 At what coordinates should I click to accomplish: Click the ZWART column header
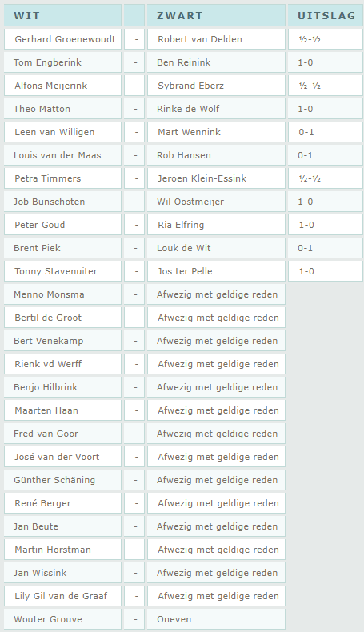[x=216, y=16]
